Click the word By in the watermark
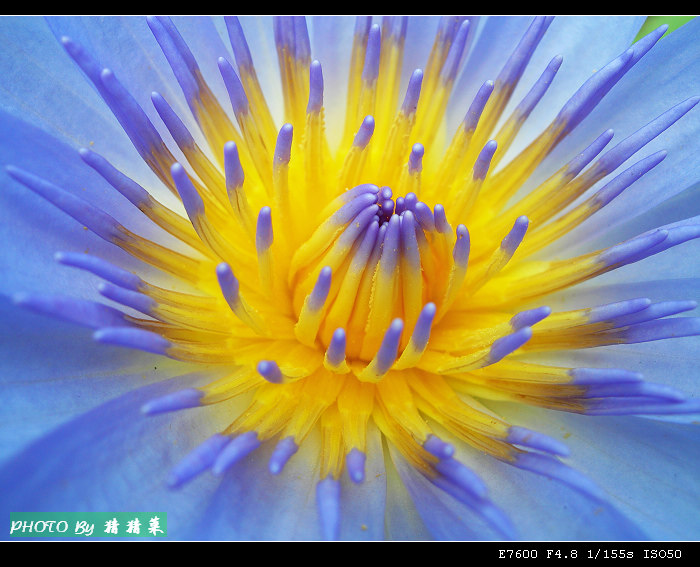Screen dimensions: 700x567 coord(84,526)
